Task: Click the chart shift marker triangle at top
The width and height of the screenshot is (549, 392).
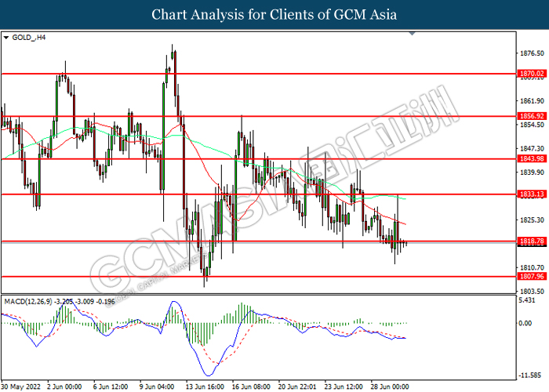Action: [412, 34]
